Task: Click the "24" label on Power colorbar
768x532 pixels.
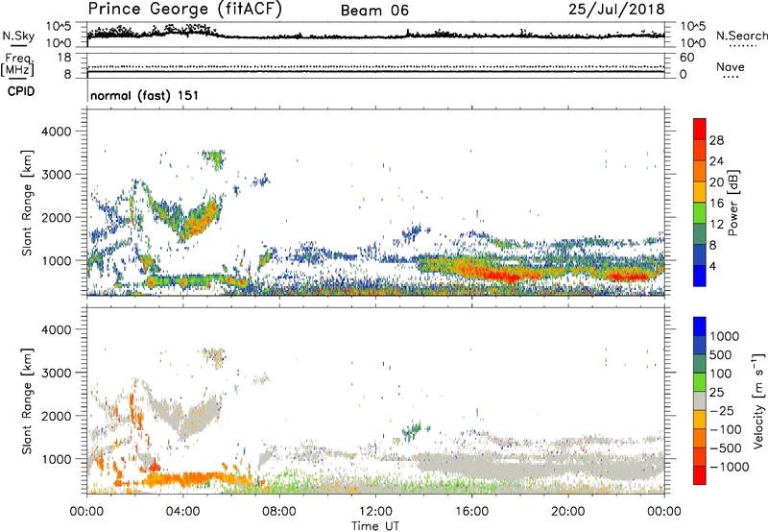Action: [716, 161]
